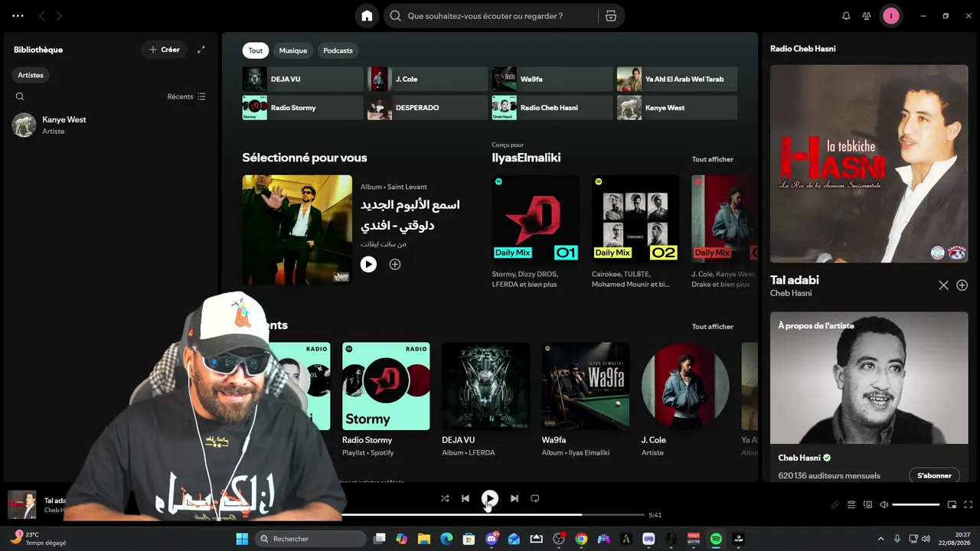Screen dimensions: 980x551
Task: Open the Radio Stormy shortcut tile
Action: pos(302,107)
